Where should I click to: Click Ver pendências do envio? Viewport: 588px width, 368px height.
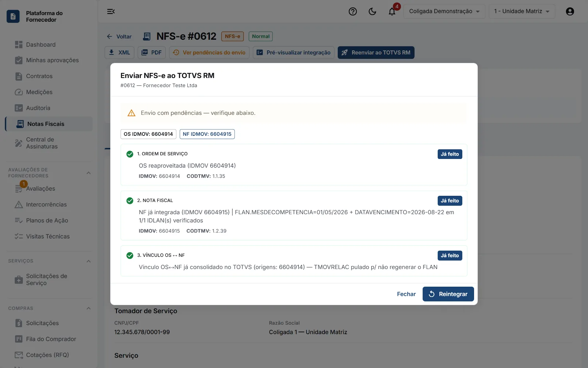coord(209,53)
